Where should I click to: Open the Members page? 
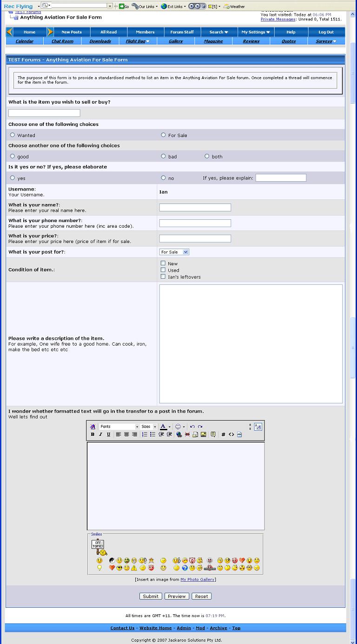pyautogui.click(x=145, y=32)
